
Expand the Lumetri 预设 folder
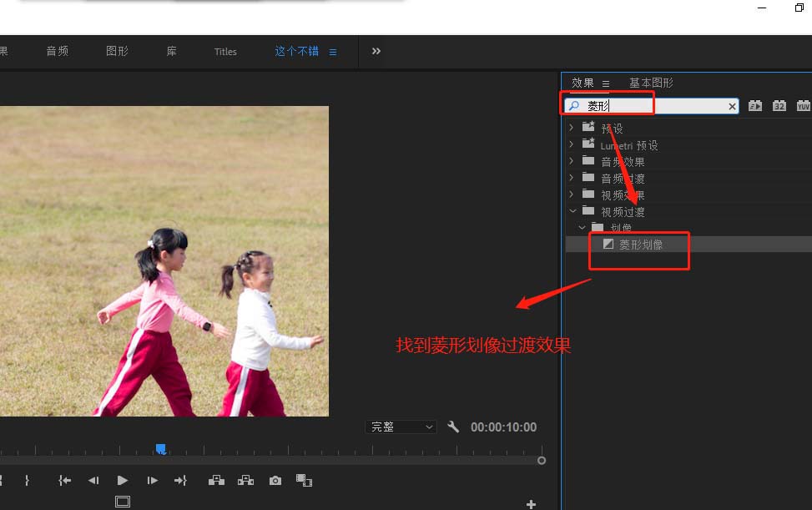[571, 144]
